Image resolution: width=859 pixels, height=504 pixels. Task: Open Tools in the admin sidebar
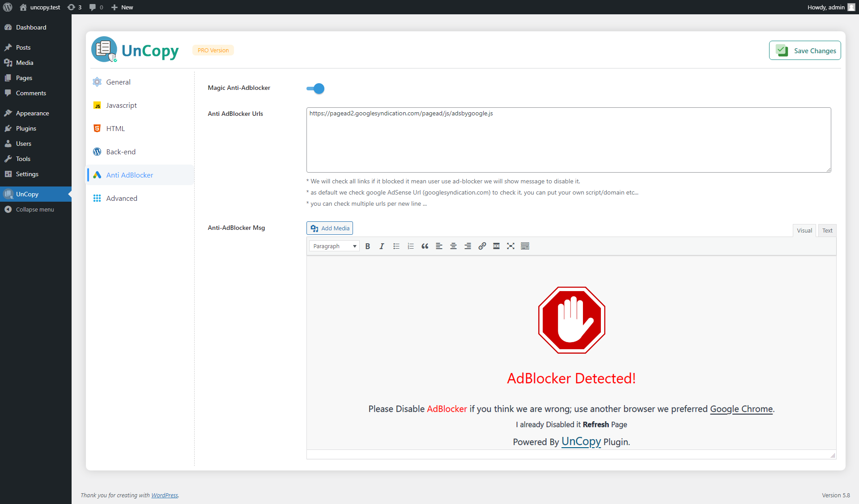[x=36, y=159]
